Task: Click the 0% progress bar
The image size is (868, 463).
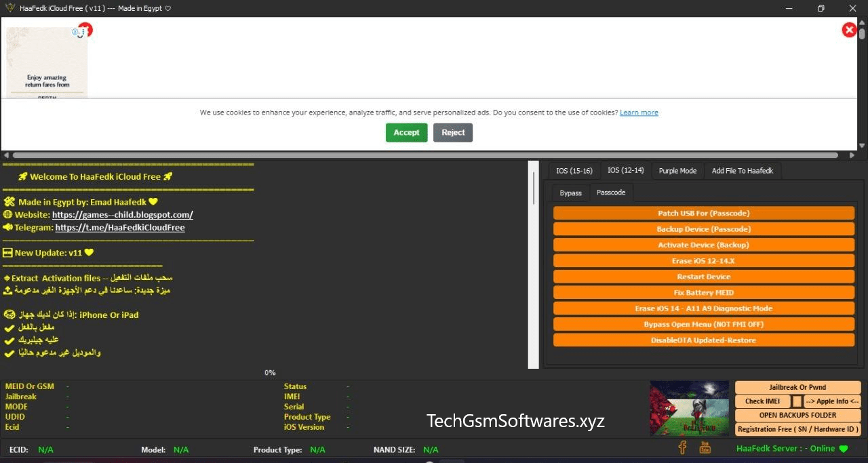Action: [270, 373]
